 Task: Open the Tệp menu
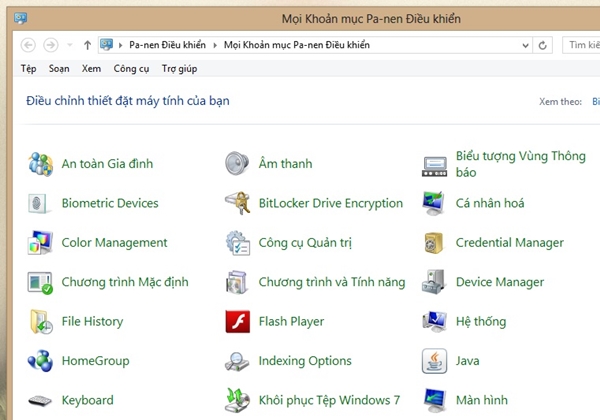pyautogui.click(x=29, y=69)
